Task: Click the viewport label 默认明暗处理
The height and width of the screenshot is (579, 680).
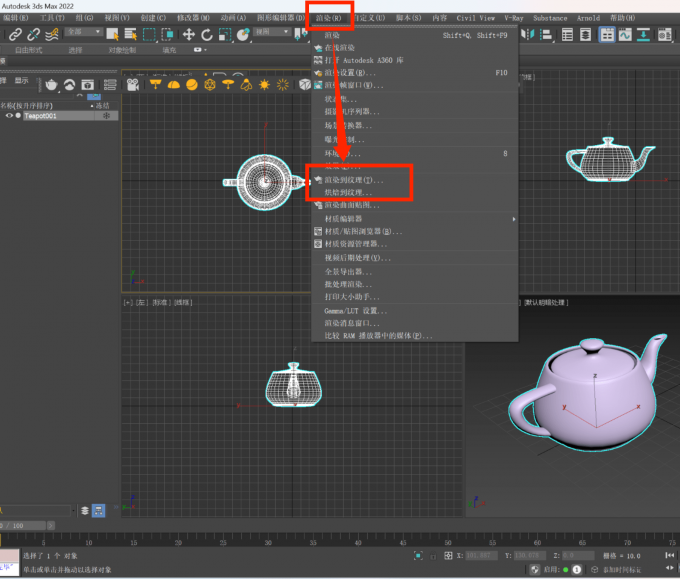Action: [x=545, y=302]
